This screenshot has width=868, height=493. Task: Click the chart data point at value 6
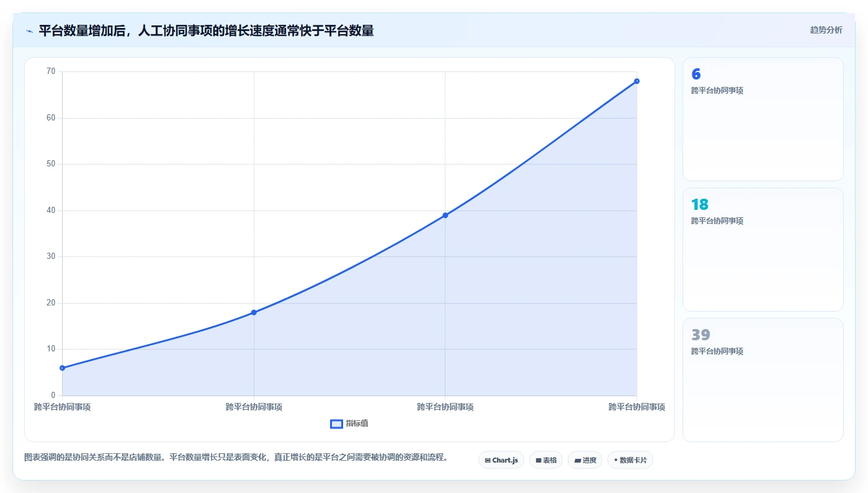point(63,368)
